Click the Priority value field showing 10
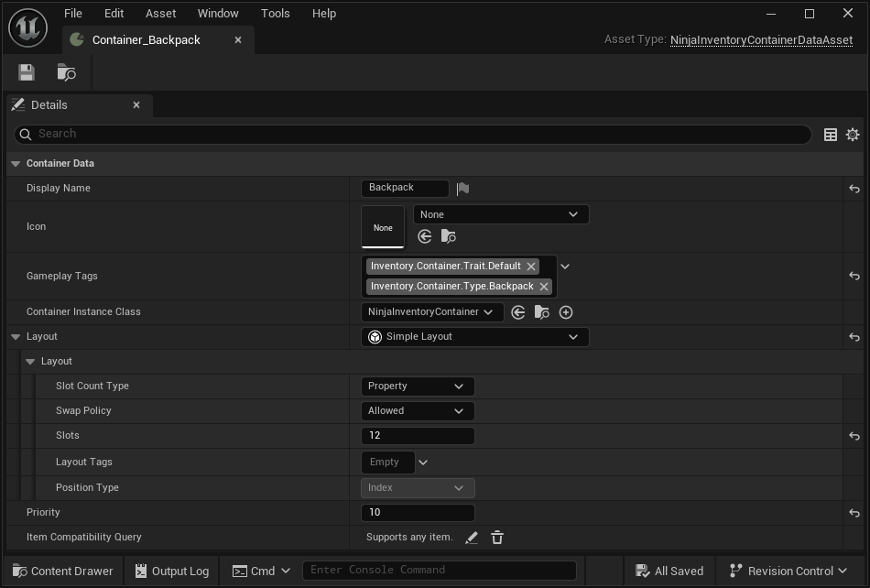 pyautogui.click(x=418, y=513)
